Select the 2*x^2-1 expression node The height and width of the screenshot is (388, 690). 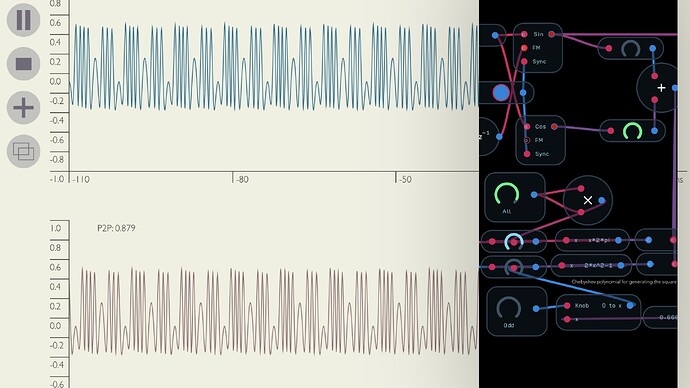point(591,265)
